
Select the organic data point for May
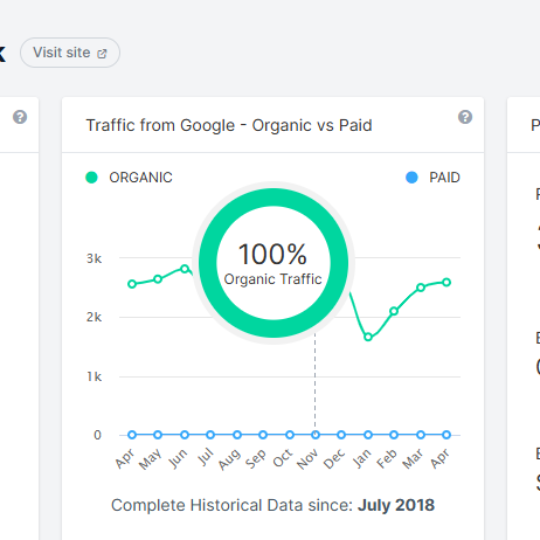coord(158,279)
